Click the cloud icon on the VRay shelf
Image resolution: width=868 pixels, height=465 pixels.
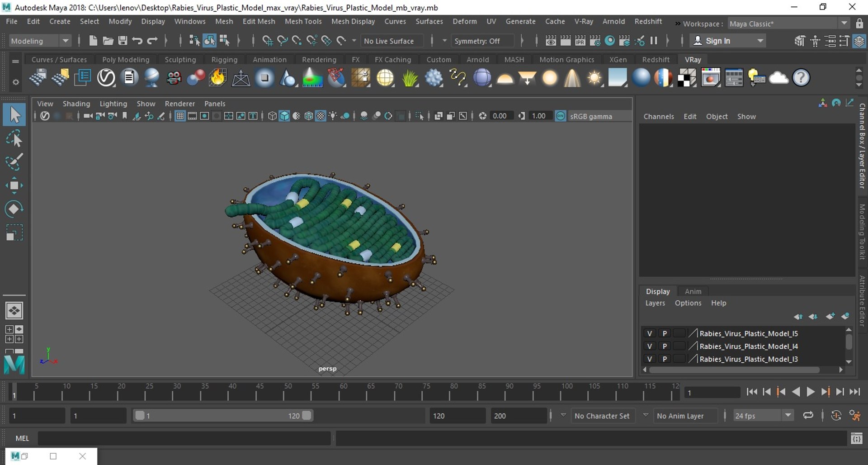[778, 78]
